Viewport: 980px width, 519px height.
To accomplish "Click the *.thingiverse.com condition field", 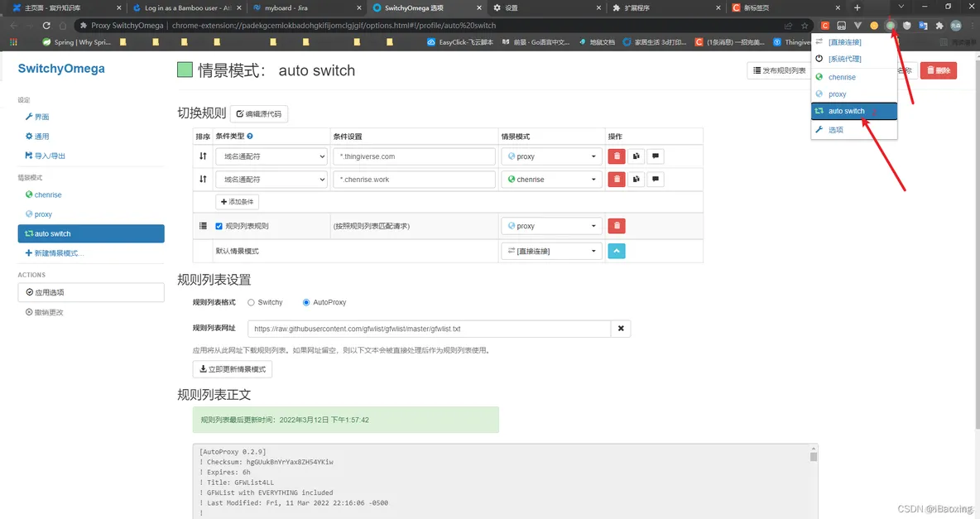I will click(415, 156).
